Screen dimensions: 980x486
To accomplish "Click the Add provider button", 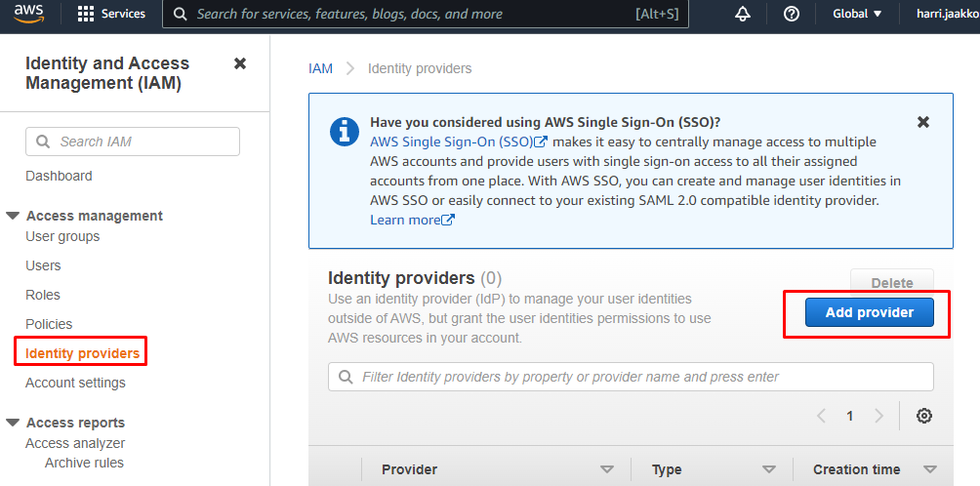I will point(869,312).
